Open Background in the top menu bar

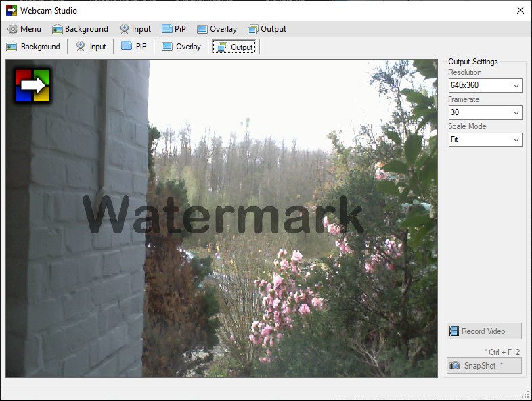click(x=80, y=29)
